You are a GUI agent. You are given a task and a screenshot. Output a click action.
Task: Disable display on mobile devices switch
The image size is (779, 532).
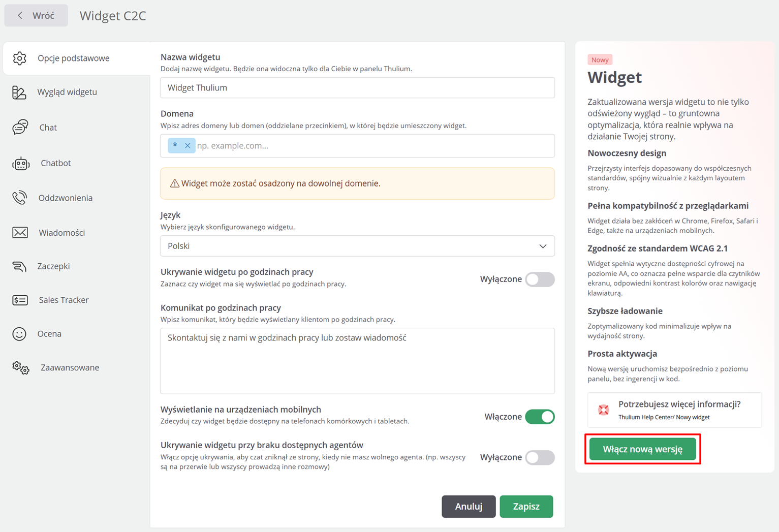coord(540,417)
